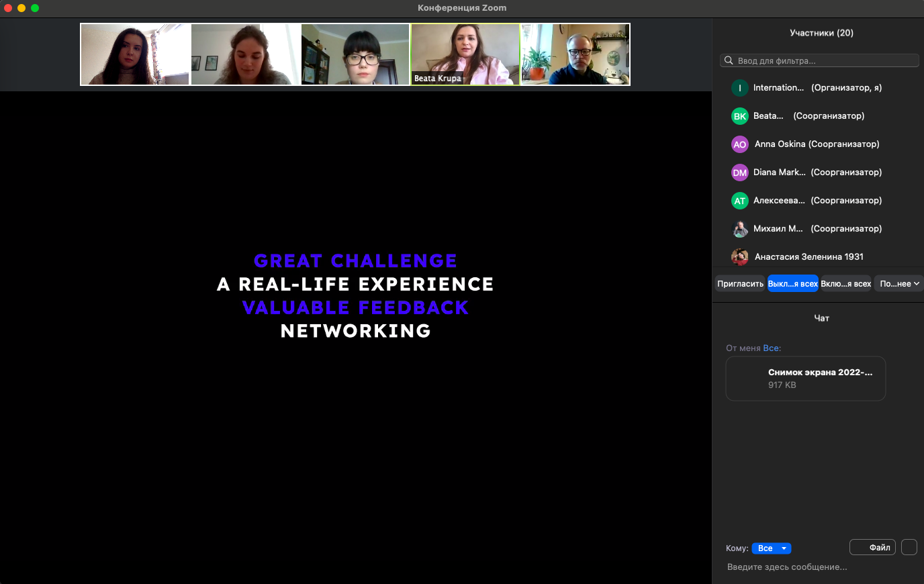This screenshot has height=584, width=924.
Task: Open the По...нее dropdown menu
Action: click(x=898, y=284)
